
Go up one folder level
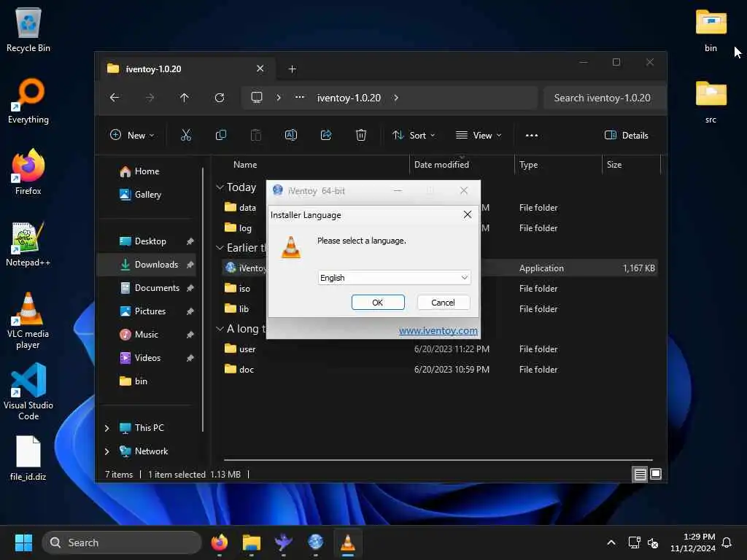pos(185,98)
